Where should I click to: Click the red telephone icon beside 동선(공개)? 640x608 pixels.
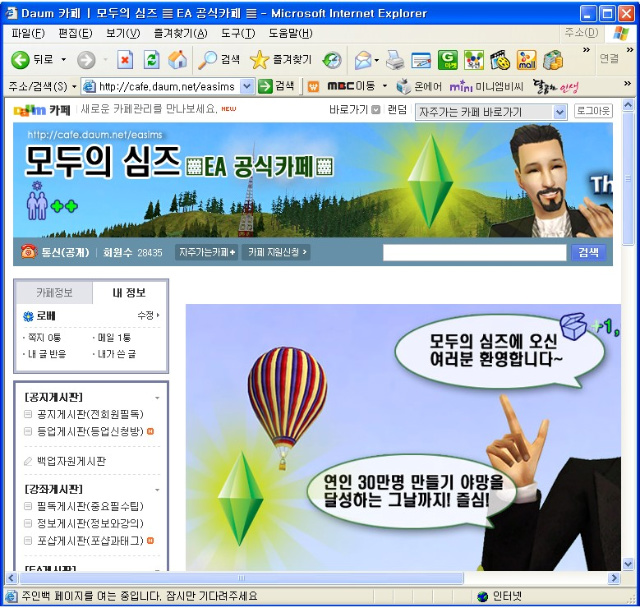pos(28,252)
